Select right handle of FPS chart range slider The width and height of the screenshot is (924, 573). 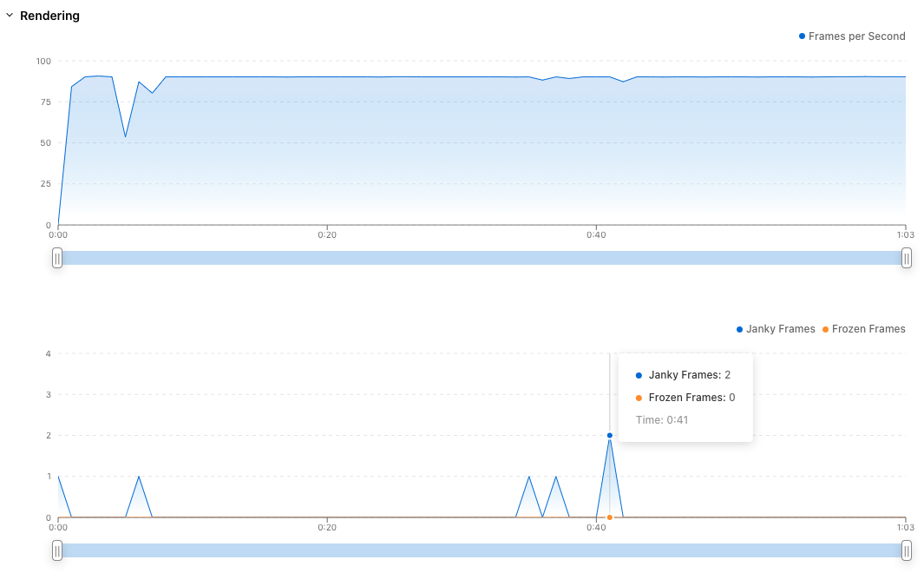[x=906, y=258]
